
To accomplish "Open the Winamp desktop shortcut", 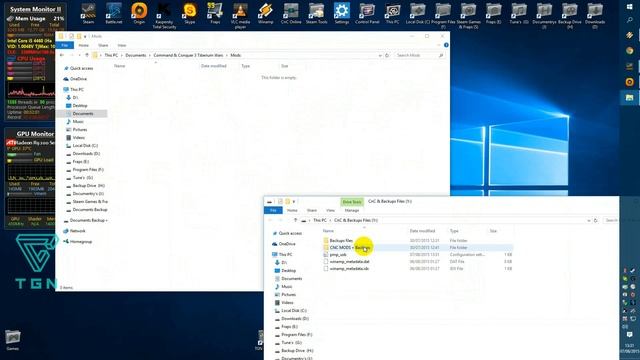I will pyautogui.click(x=265, y=13).
